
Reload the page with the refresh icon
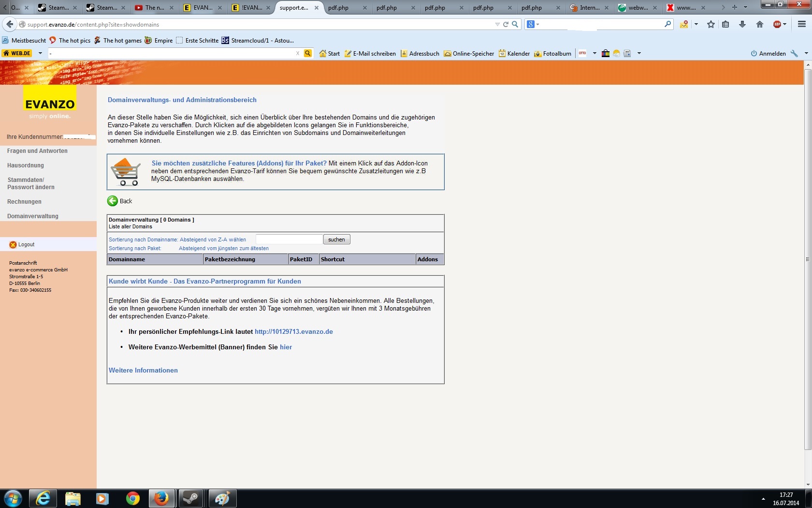(x=506, y=24)
